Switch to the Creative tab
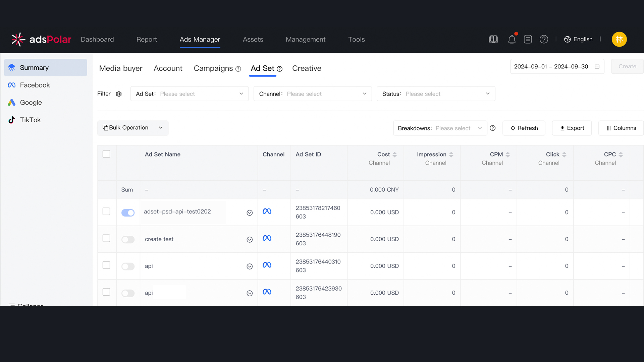This screenshot has width=644, height=362. click(x=307, y=68)
